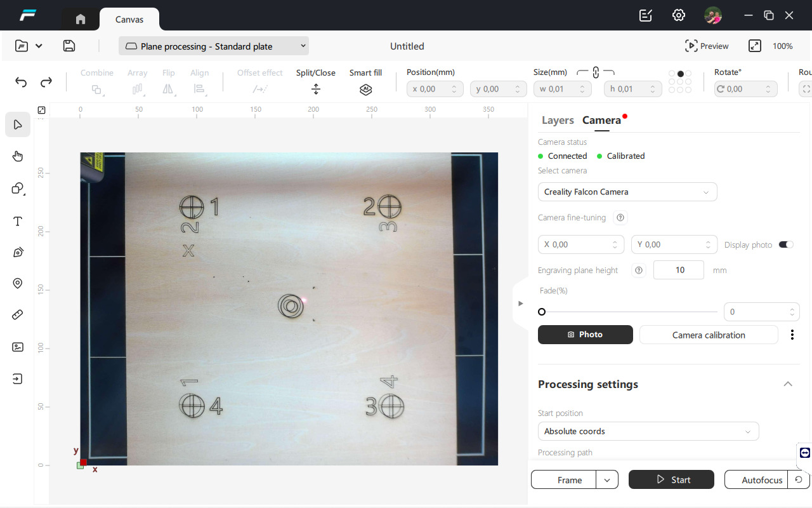
Task: Toggle the size aspect ratio lock
Action: [596, 72]
